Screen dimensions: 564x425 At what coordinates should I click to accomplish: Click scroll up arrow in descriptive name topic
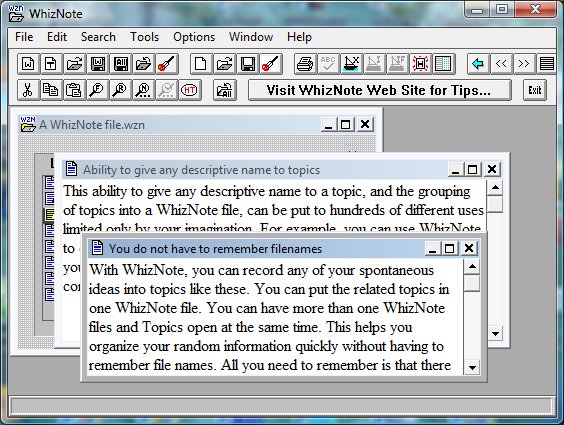496,187
